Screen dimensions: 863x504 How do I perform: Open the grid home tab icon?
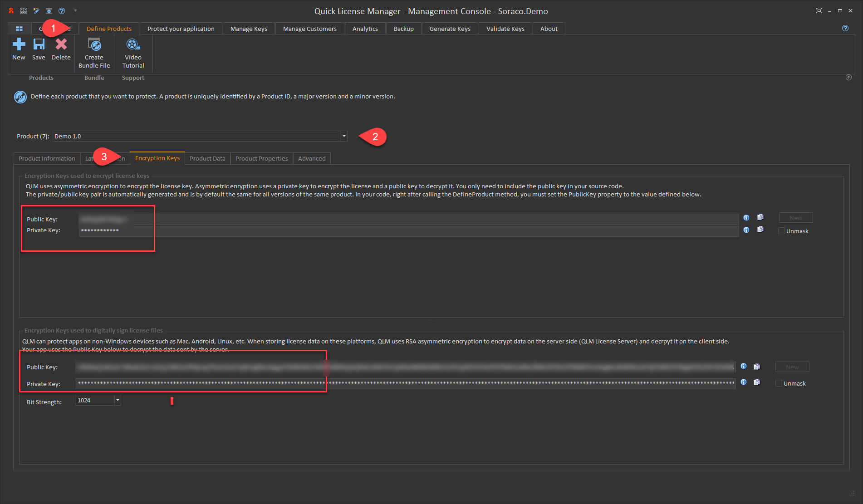tap(19, 29)
